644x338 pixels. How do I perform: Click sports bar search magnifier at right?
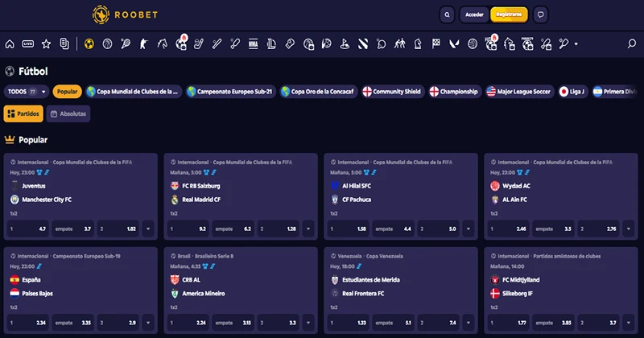coord(632,43)
